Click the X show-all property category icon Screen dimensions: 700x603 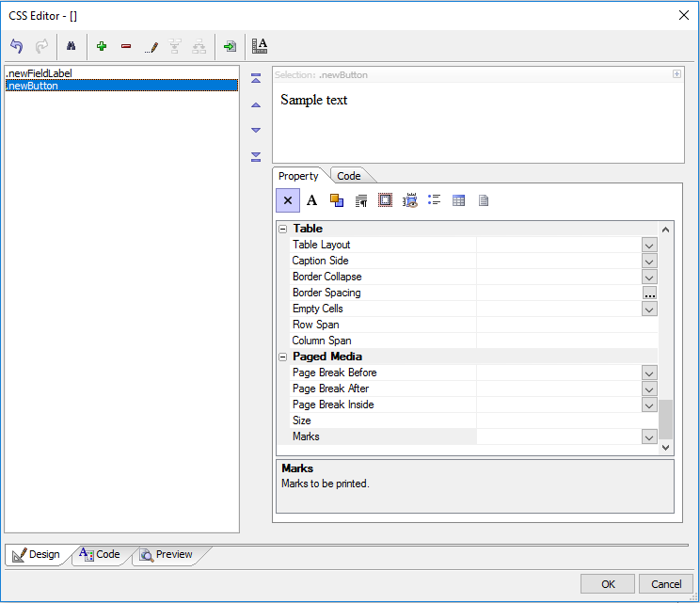288,200
